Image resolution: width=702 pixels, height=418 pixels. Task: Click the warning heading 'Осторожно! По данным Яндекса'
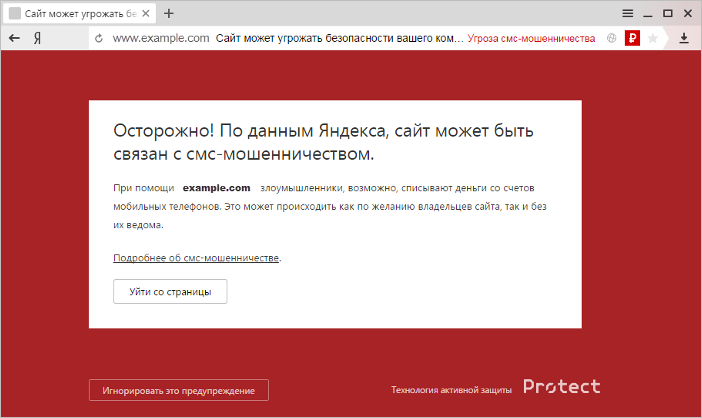(323, 142)
